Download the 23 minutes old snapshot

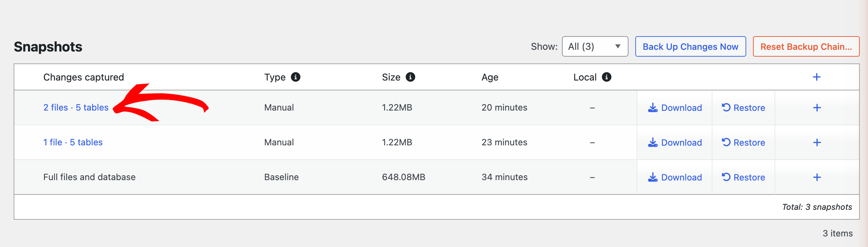point(675,143)
